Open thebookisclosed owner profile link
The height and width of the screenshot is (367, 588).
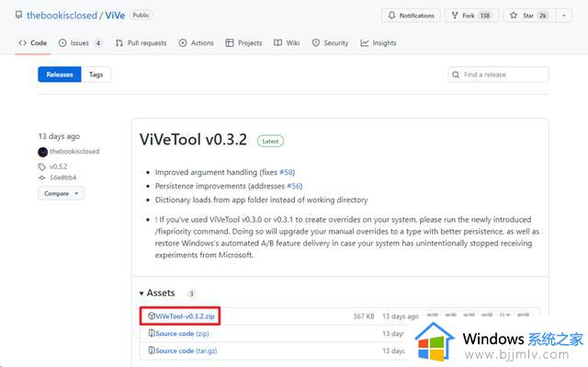click(62, 16)
